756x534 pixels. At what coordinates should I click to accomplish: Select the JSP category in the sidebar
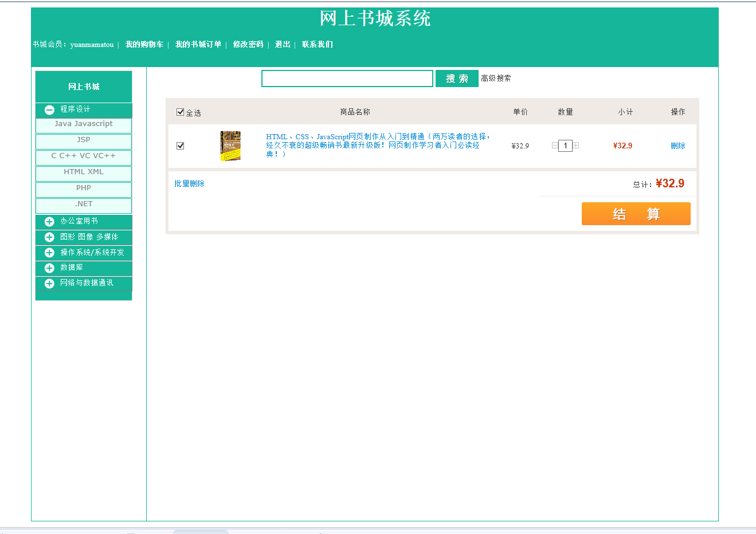click(x=84, y=141)
